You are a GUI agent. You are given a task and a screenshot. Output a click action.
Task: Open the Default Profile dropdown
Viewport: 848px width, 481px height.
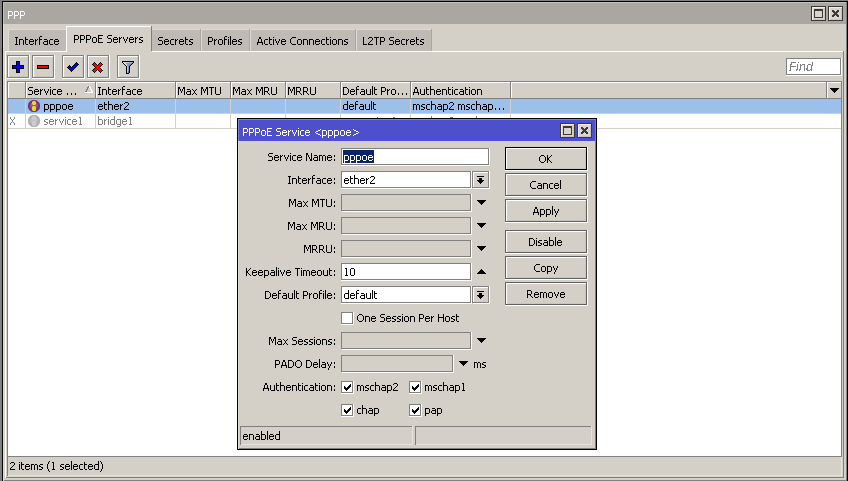tap(480, 295)
